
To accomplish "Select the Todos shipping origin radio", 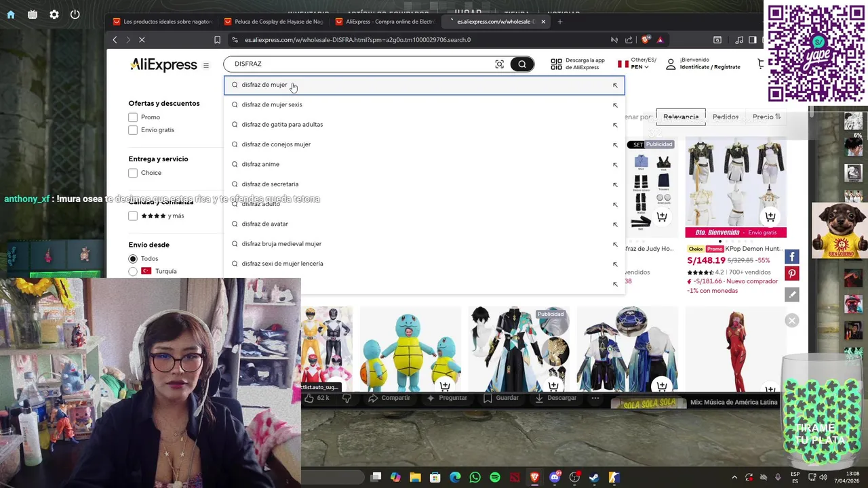I will click(133, 259).
